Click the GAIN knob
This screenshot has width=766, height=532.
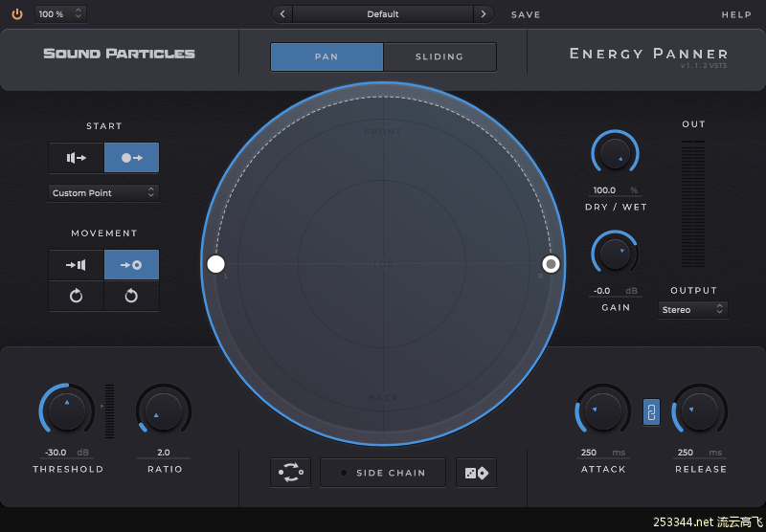[x=615, y=254]
